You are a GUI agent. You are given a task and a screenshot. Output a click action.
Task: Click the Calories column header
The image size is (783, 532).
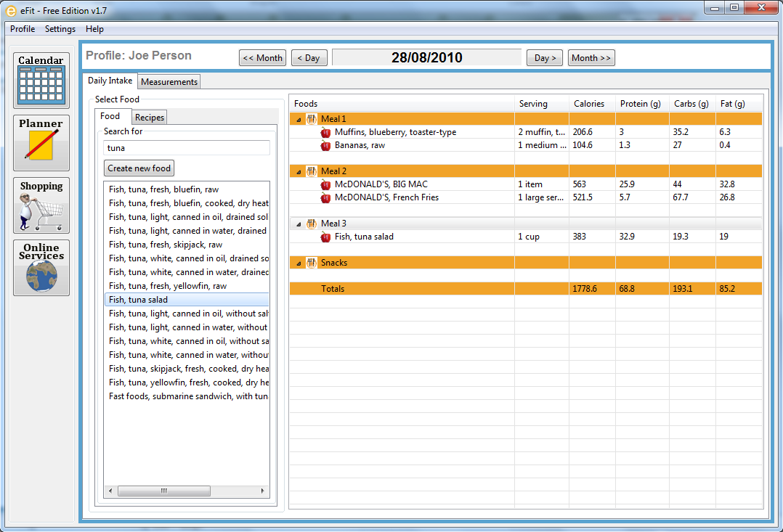pos(592,104)
